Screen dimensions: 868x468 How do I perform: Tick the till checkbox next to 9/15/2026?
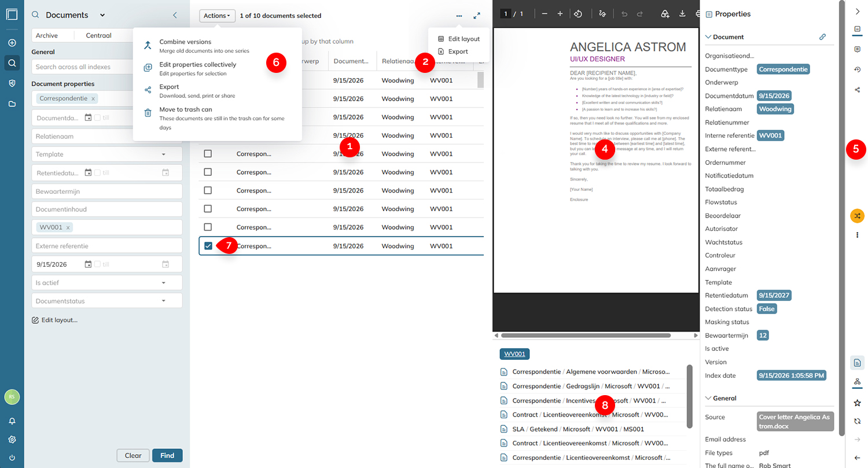pyautogui.click(x=97, y=264)
